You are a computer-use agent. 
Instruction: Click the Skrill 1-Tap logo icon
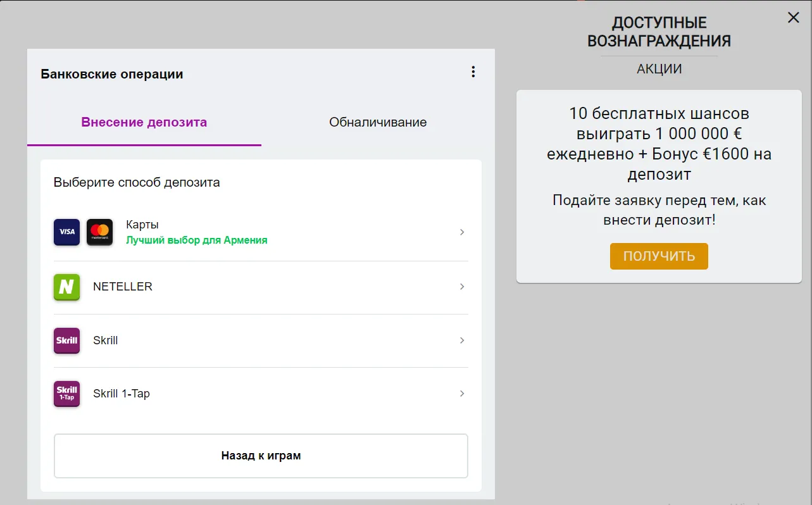tap(67, 394)
